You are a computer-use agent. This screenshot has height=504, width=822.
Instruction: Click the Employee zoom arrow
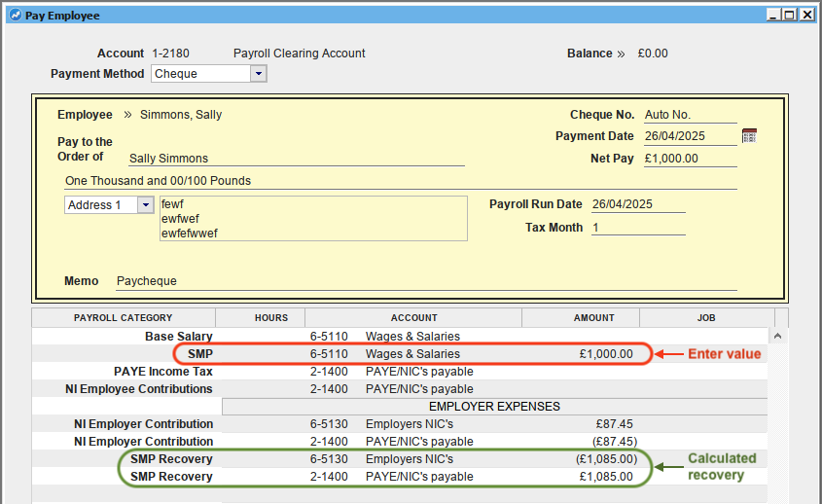coord(127,115)
